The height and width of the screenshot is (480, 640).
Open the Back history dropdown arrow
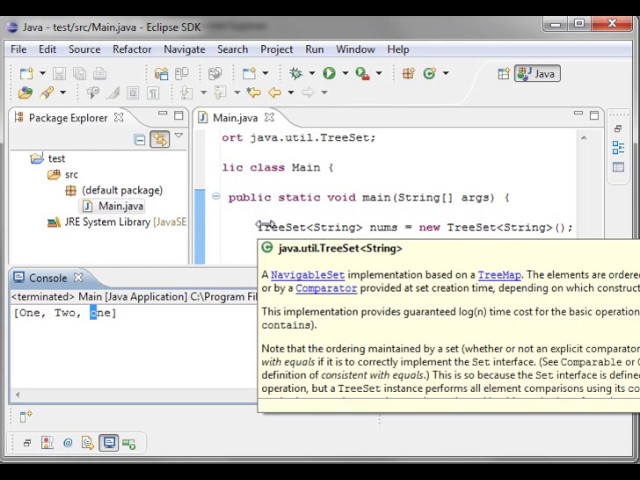coord(291,93)
